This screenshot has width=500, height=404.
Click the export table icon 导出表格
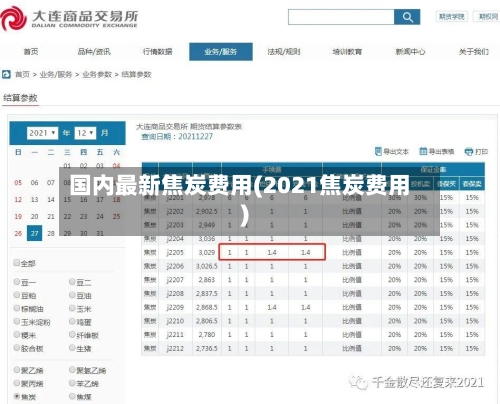423,151
